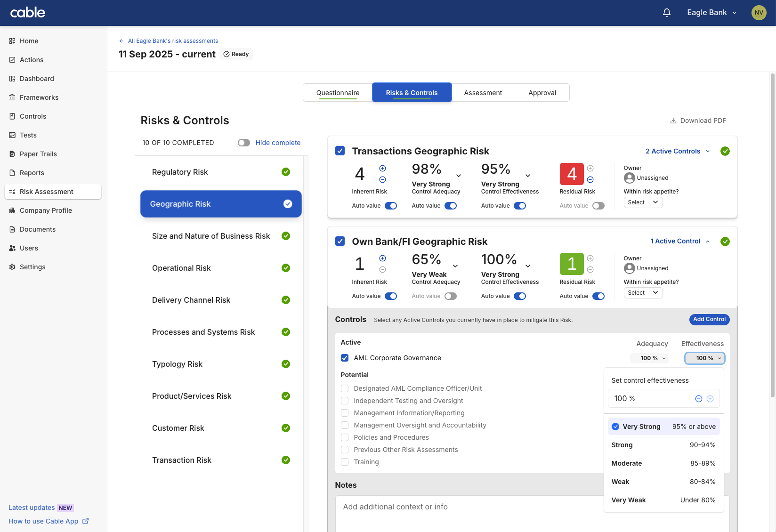The image size is (776, 532).
Task: Click the Download PDF icon
Action: tap(673, 121)
